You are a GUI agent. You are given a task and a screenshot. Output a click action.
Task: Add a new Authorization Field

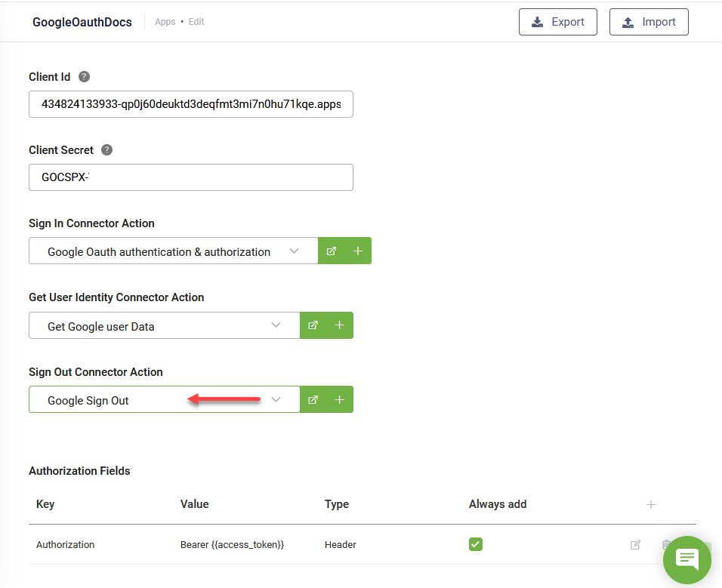coord(651,503)
